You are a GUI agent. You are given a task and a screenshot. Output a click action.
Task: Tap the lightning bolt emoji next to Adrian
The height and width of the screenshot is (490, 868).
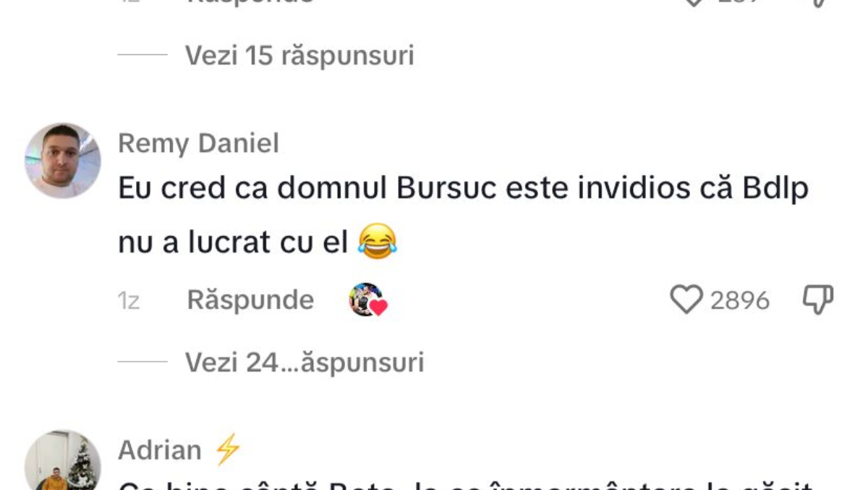[228, 450]
